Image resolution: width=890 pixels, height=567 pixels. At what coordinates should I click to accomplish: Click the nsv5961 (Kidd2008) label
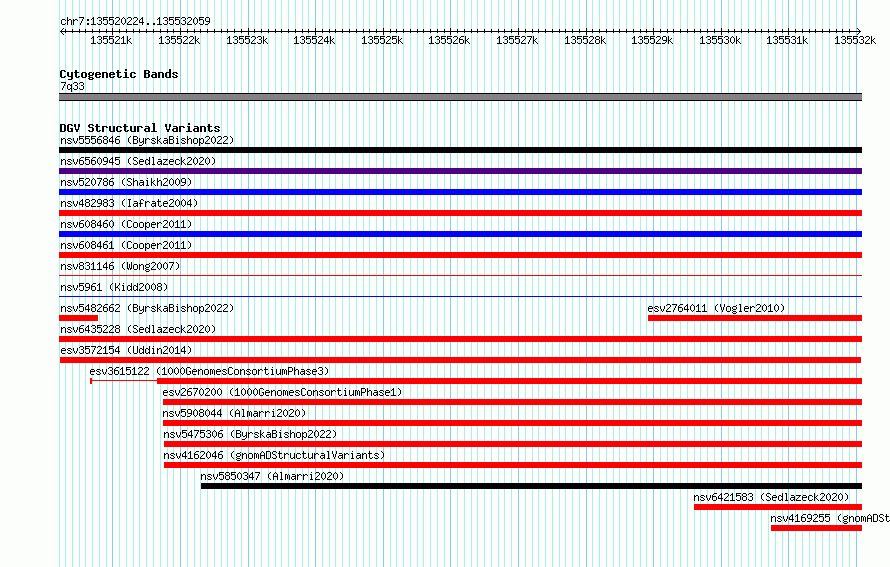coord(114,287)
